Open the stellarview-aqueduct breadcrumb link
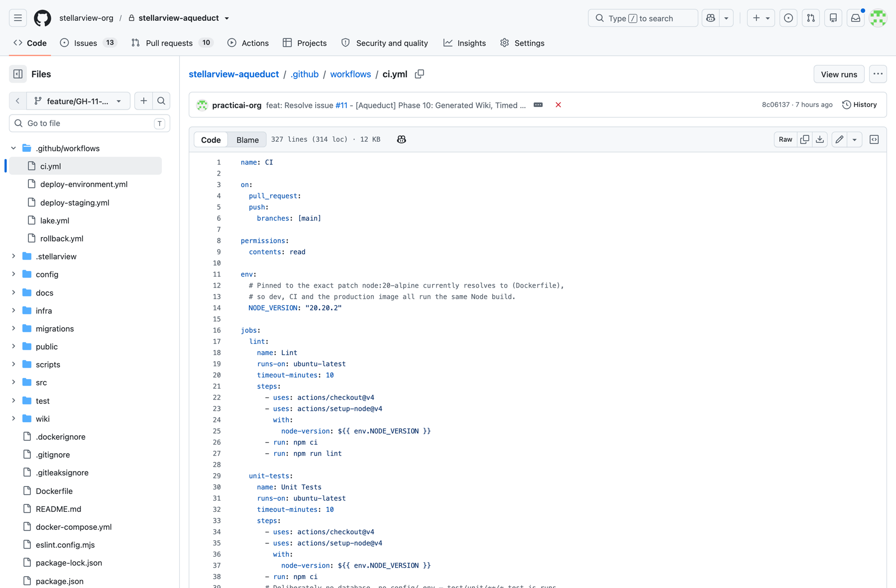Screen dimensions: 896x588 click(233, 74)
